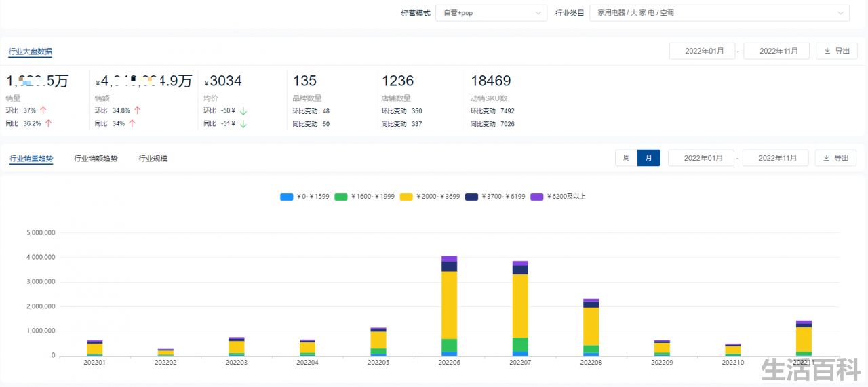Click the download icon in top 导出 button
The image size is (868, 387).
coord(827,51)
